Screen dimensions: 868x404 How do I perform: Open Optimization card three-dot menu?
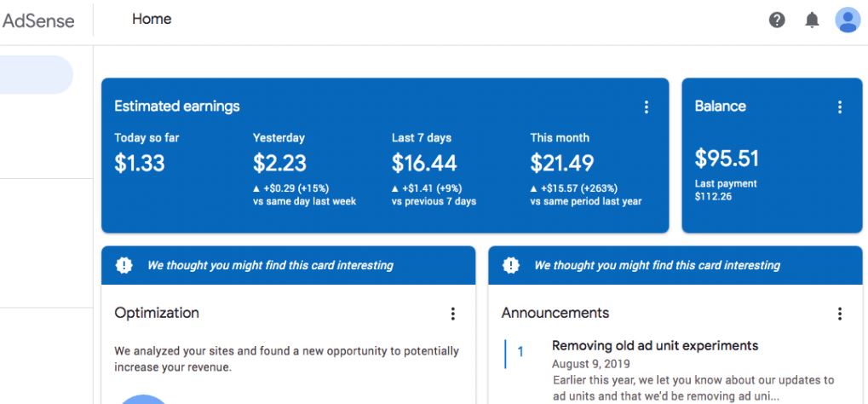[x=453, y=314]
